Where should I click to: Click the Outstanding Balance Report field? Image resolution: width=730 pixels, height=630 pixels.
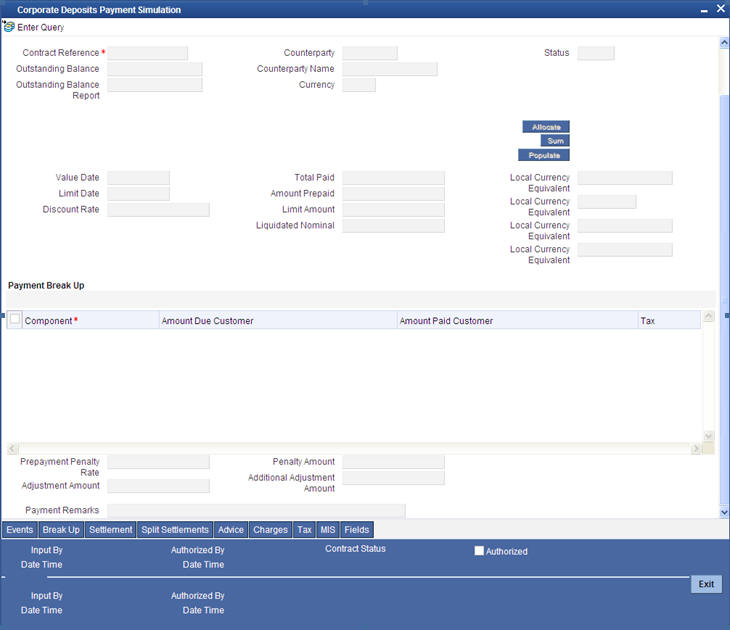coord(155,85)
